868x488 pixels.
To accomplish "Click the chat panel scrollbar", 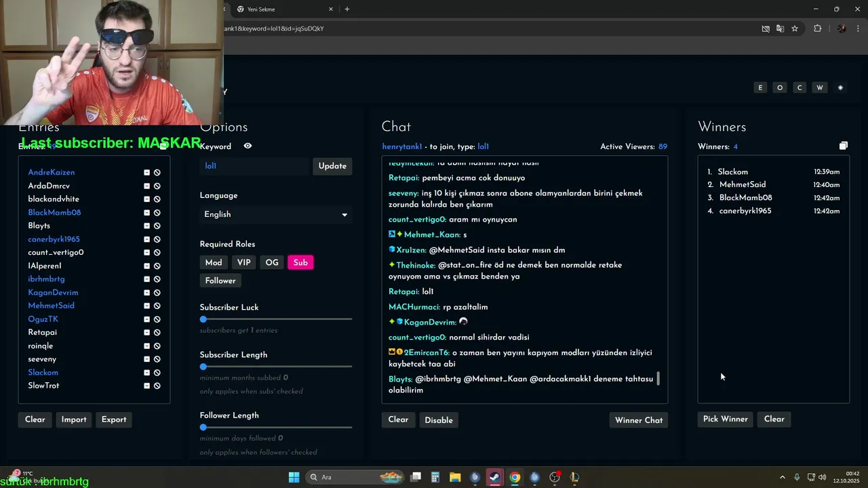I will coord(658,379).
